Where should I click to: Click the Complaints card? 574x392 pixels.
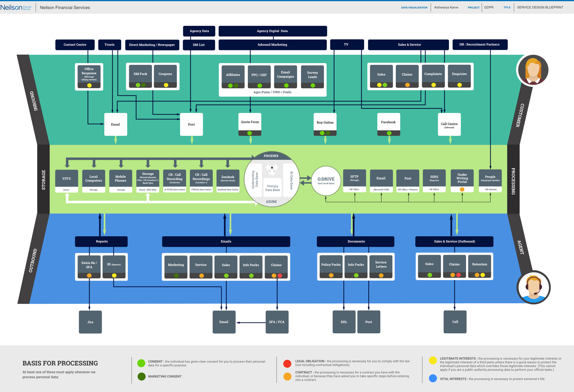[433, 76]
